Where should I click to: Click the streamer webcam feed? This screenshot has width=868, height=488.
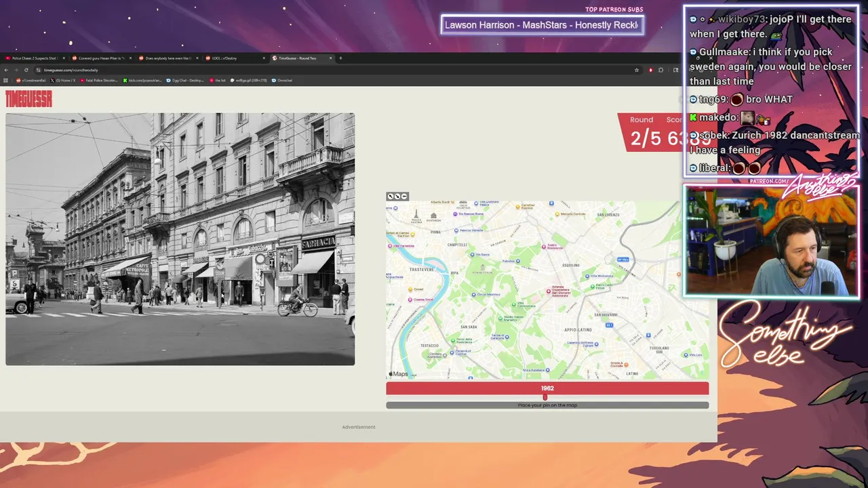click(771, 241)
